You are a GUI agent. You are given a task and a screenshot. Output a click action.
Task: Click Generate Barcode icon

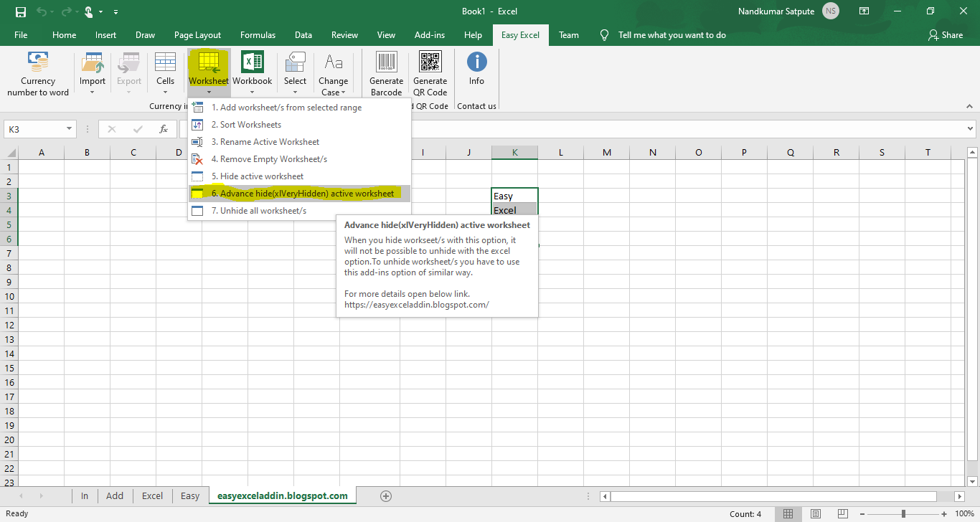click(387, 62)
